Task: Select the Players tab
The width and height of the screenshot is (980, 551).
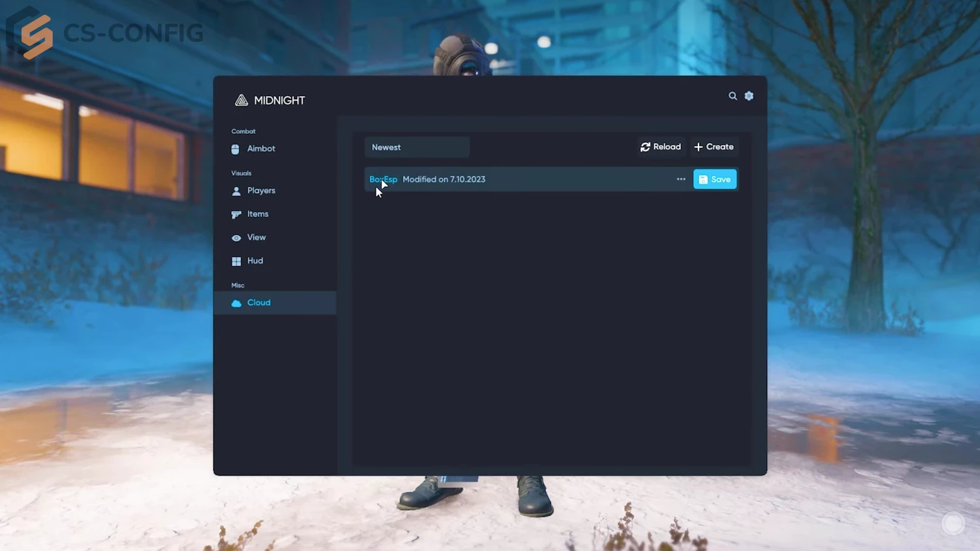Action: [x=261, y=190]
